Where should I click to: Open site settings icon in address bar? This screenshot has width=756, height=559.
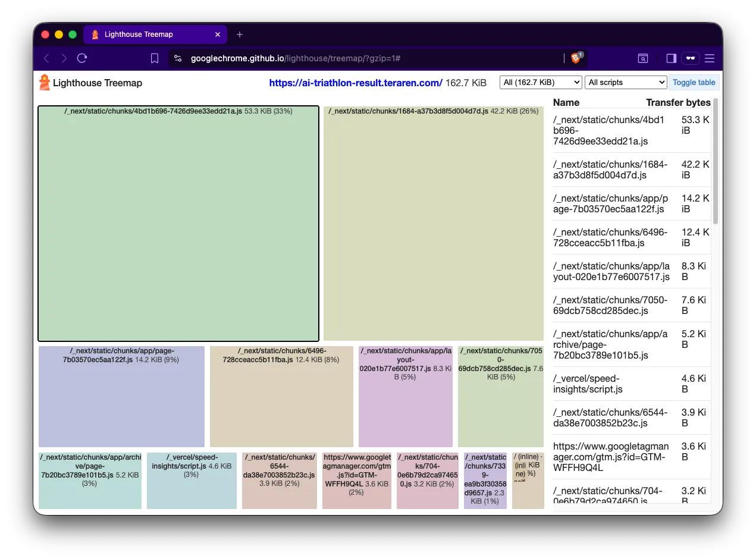click(178, 58)
